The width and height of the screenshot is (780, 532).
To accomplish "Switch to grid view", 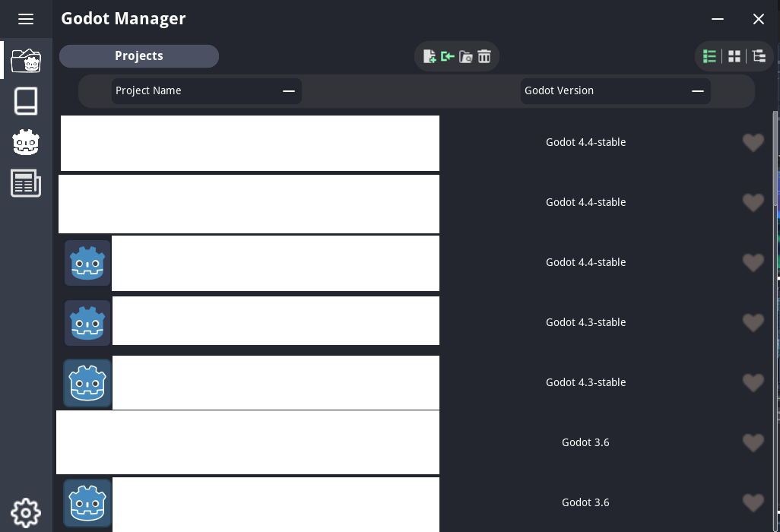I will pyautogui.click(x=734, y=56).
